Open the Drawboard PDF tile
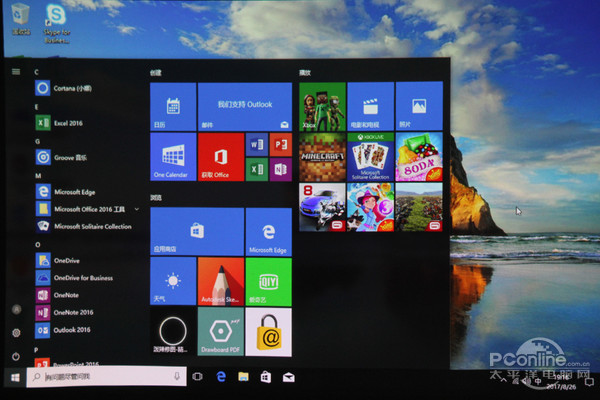Image resolution: width=600 pixels, height=400 pixels. (x=221, y=332)
